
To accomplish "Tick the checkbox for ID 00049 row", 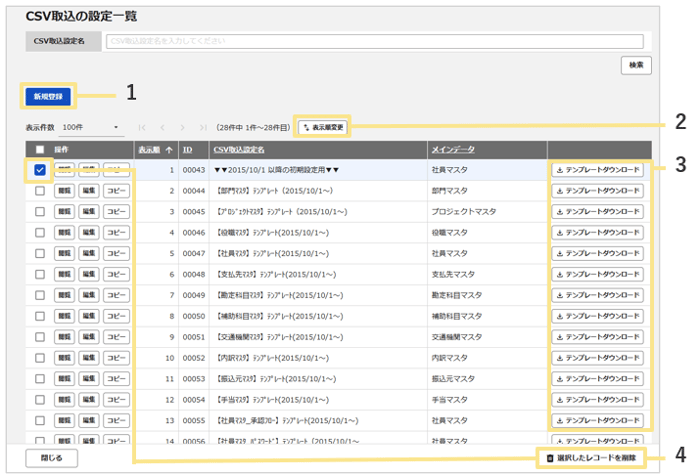I will (40, 295).
